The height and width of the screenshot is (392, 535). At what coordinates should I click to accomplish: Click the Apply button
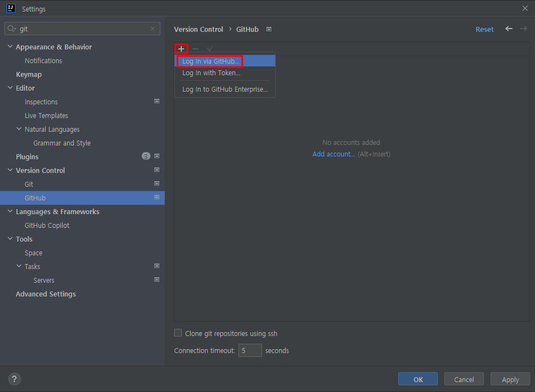point(510,379)
